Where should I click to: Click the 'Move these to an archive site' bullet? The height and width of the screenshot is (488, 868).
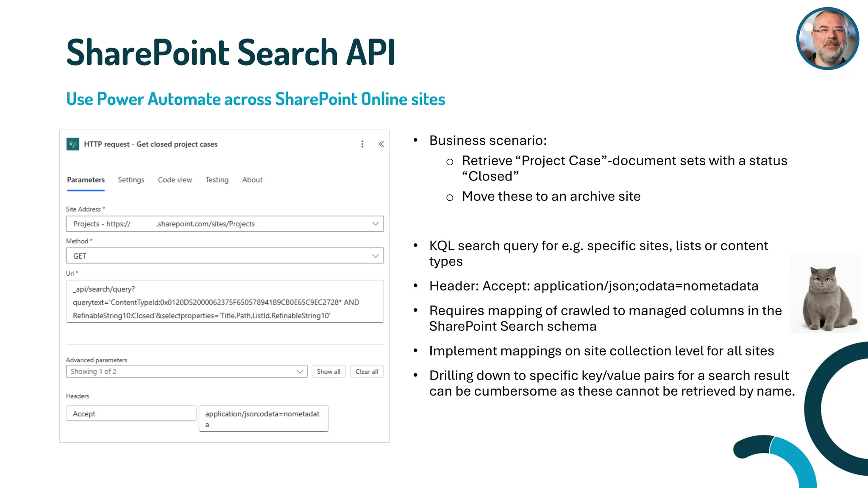click(x=551, y=196)
